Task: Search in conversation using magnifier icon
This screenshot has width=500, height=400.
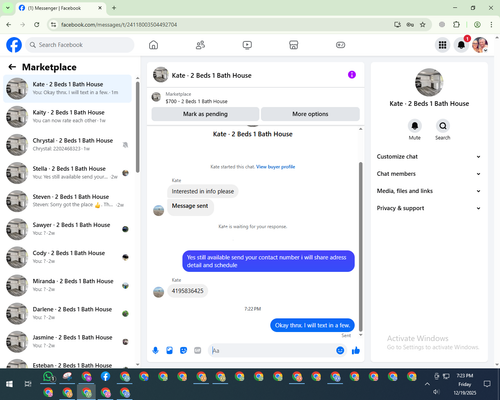Action: tap(443, 126)
